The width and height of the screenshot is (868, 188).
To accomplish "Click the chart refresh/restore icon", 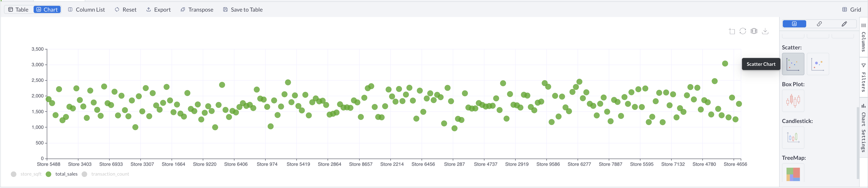I will 743,31.
